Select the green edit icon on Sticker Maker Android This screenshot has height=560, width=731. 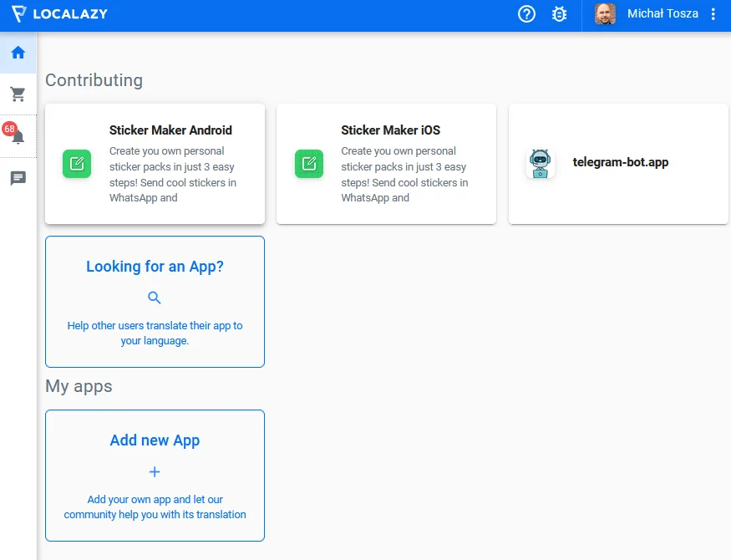pyautogui.click(x=77, y=164)
